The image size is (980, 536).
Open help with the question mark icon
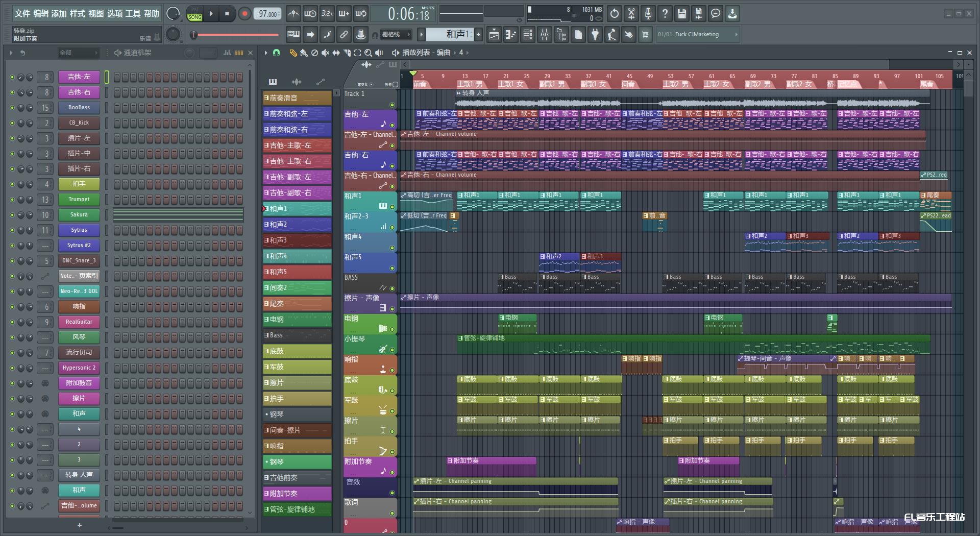click(665, 14)
